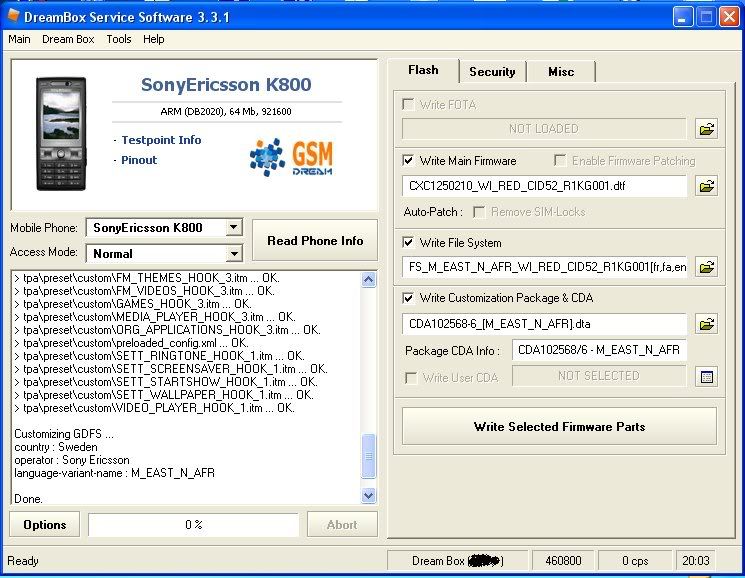This screenshot has height=578, width=745.
Task: Browse for Main Firmware file folder icon
Action: click(x=707, y=186)
